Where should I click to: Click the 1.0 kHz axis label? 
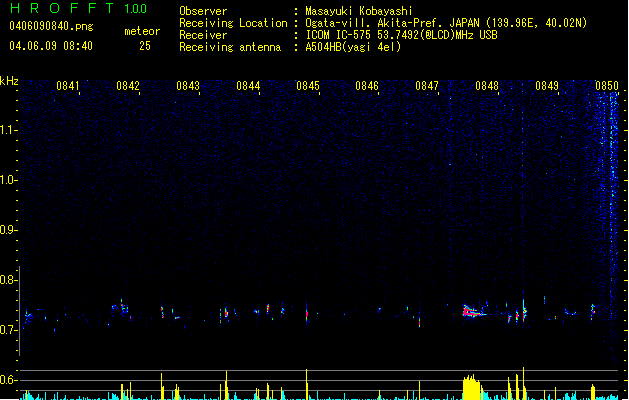(x=9, y=180)
